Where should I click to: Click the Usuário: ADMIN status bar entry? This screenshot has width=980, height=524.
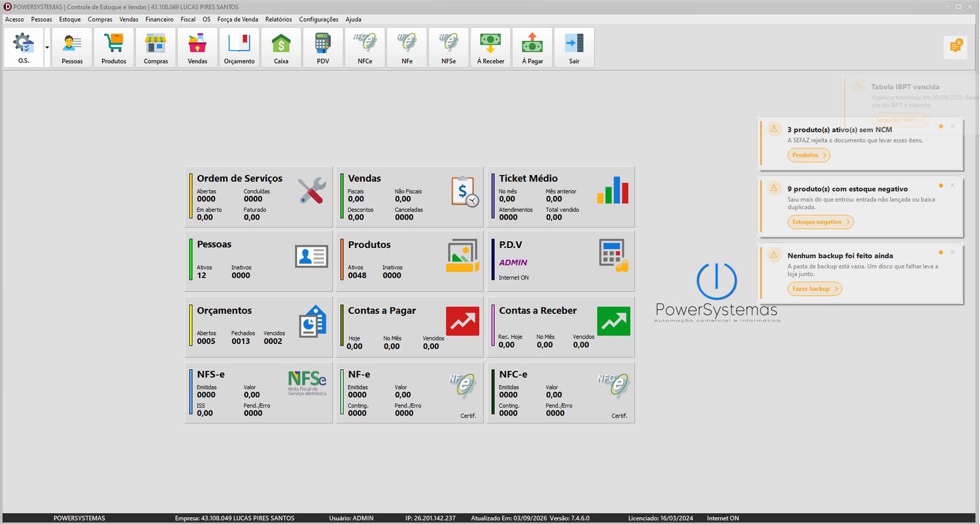[x=351, y=518]
